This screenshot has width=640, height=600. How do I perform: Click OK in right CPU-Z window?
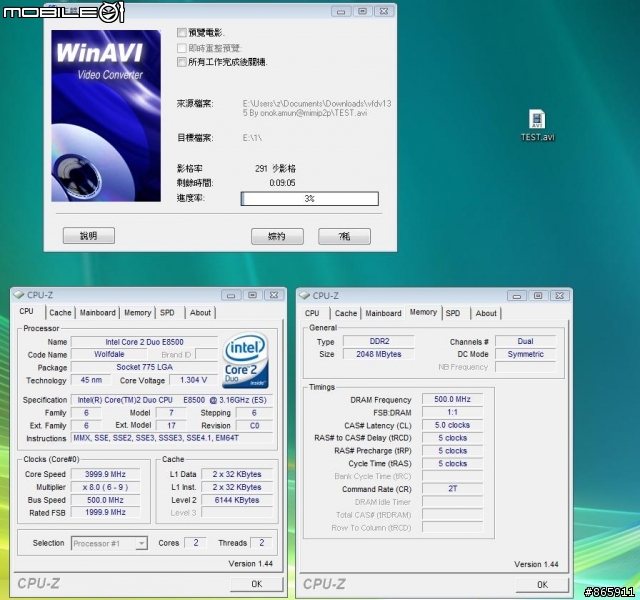(x=542, y=584)
